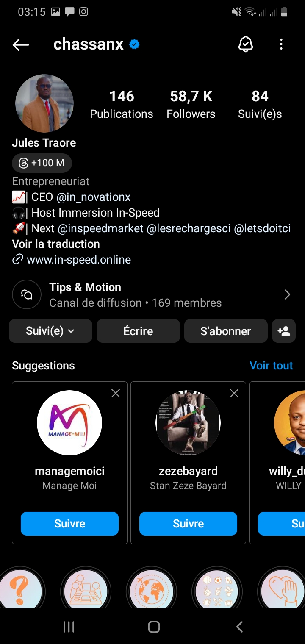
Task: Expand the Suivi(e) following dropdown
Action: (50, 331)
